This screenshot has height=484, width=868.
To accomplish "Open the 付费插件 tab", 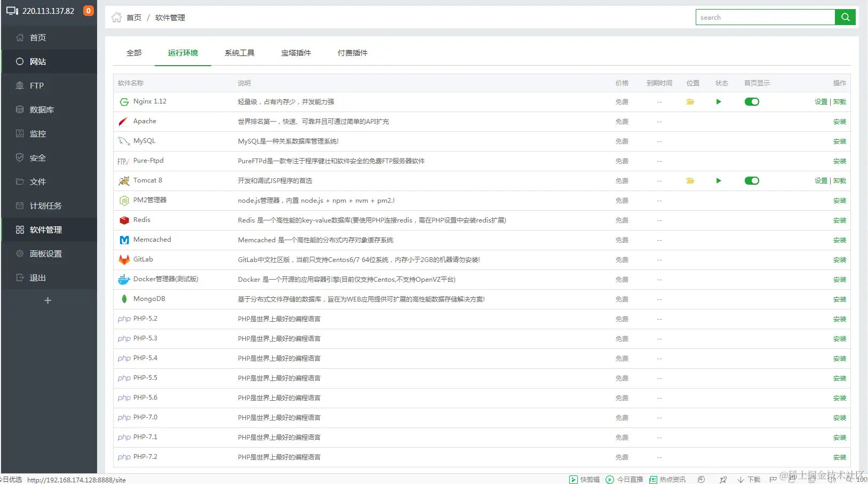I will pyautogui.click(x=353, y=53).
